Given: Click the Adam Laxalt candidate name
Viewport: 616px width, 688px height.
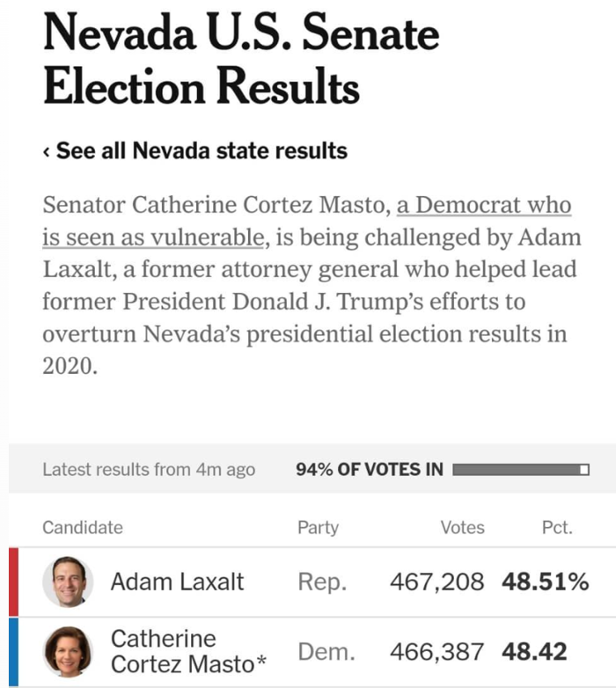Looking at the screenshot, I should click(177, 582).
